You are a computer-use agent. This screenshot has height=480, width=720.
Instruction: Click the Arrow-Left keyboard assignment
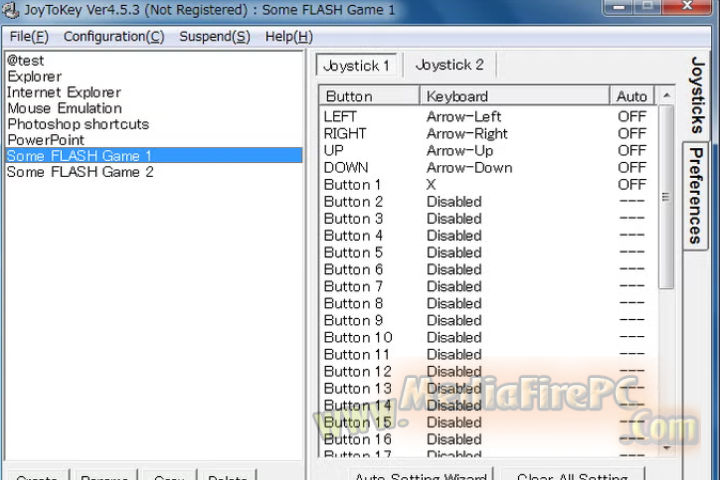(x=464, y=117)
